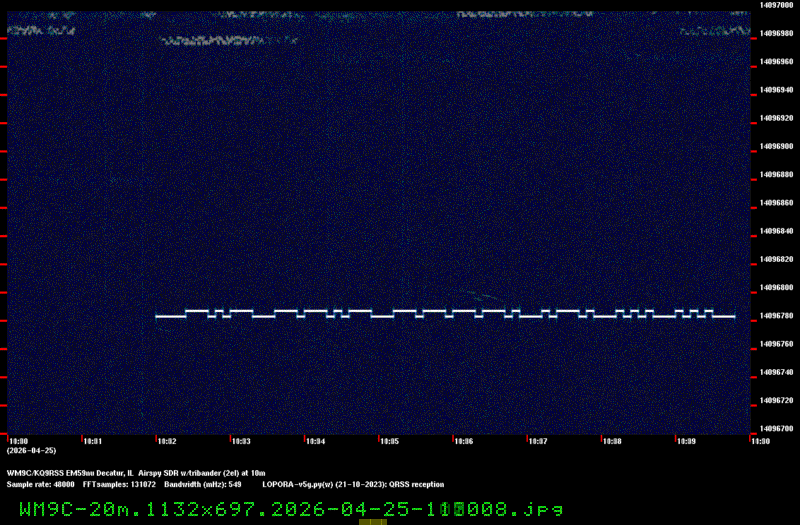This screenshot has height=525, width=800.
Task: Choose the 14096860 frequency label
Action: coord(776,203)
